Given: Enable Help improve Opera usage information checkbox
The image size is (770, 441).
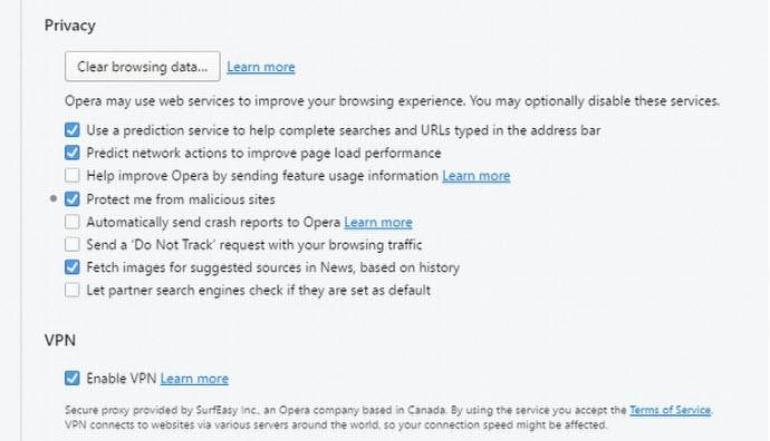Looking at the screenshot, I should point(71,176).
